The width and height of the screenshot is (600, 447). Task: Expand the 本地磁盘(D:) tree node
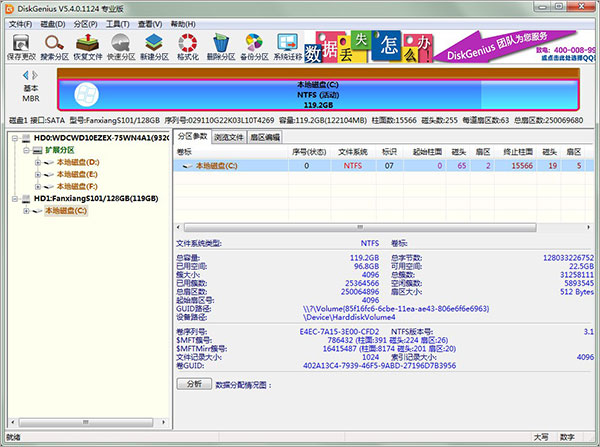pyautogui.click(x=37, y=162)
